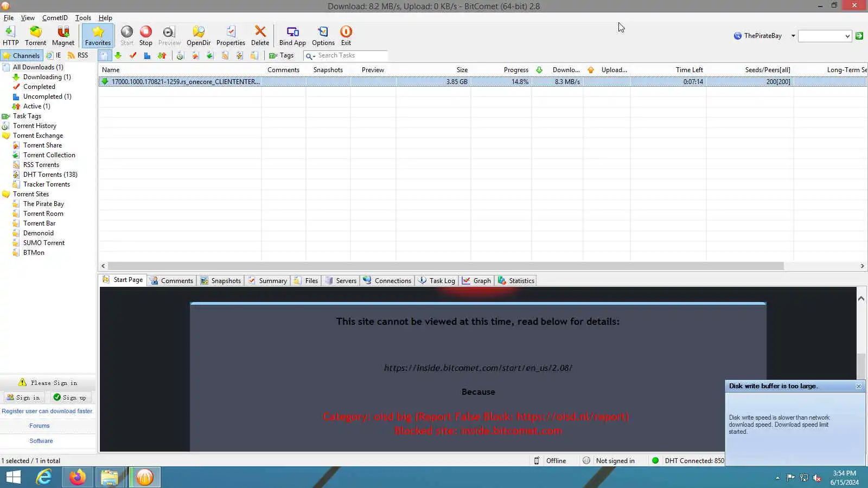Switch to the Summary tab

pos(268,280)
